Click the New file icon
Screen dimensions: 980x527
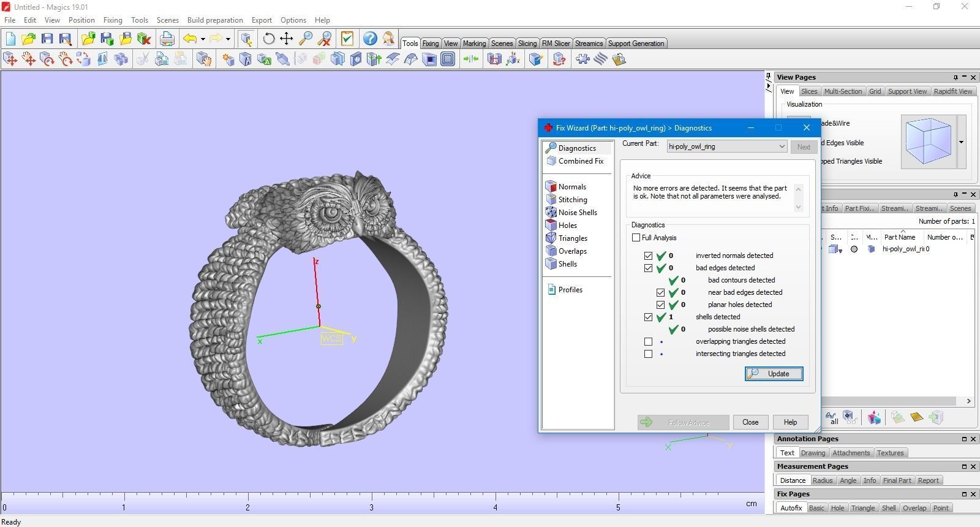coord(10,39)
